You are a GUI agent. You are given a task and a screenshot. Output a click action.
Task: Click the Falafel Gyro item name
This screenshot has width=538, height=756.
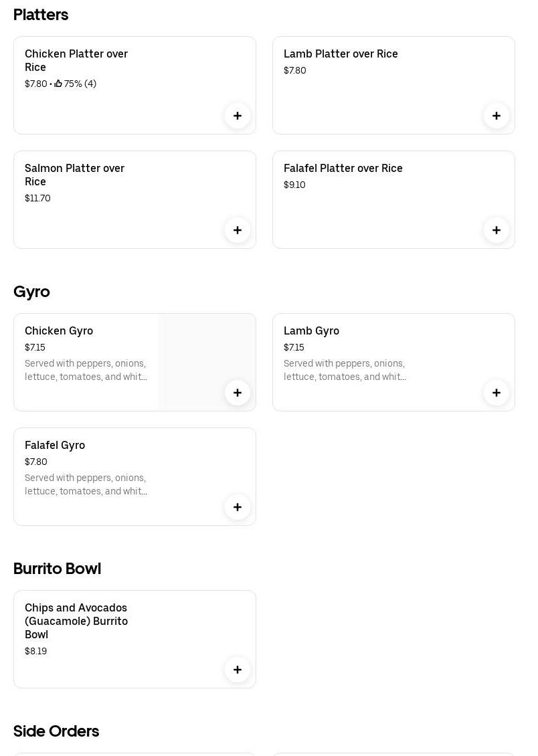click(x=55, y=446)
